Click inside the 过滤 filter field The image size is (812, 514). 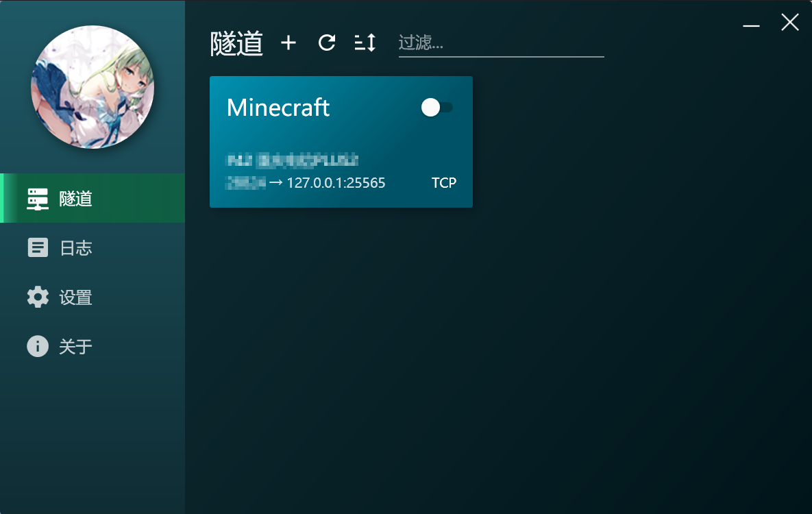point(500,42)
